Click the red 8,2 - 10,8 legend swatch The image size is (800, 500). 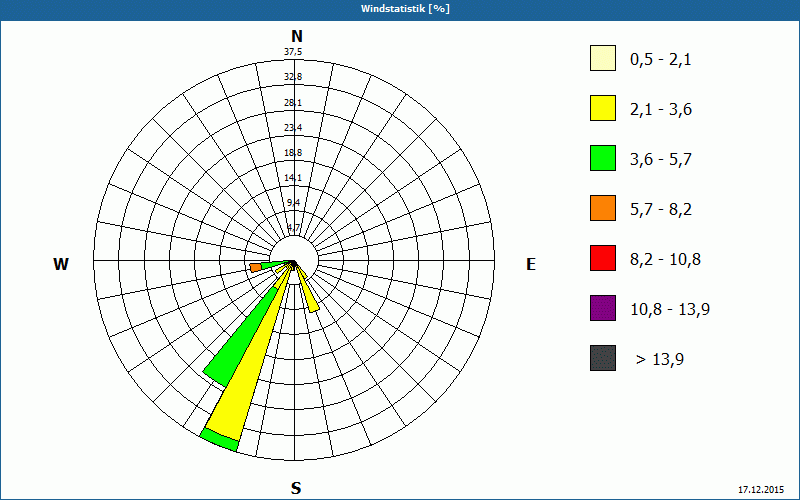tap(603, 258)
